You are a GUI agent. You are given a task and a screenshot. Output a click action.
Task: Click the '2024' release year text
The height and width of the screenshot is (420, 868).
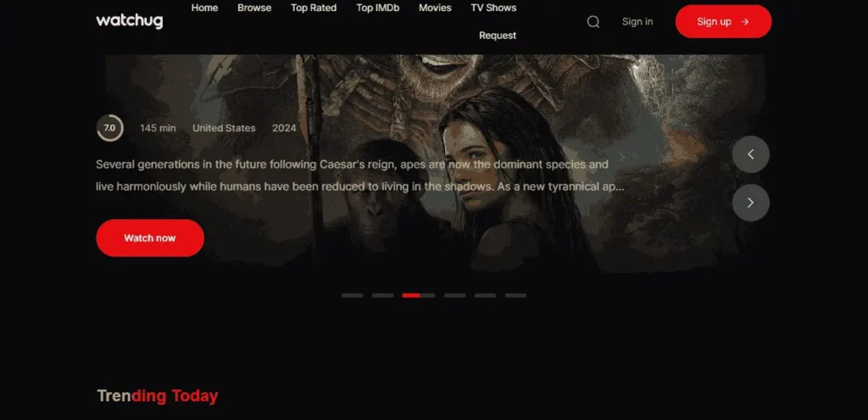(284, 128)
